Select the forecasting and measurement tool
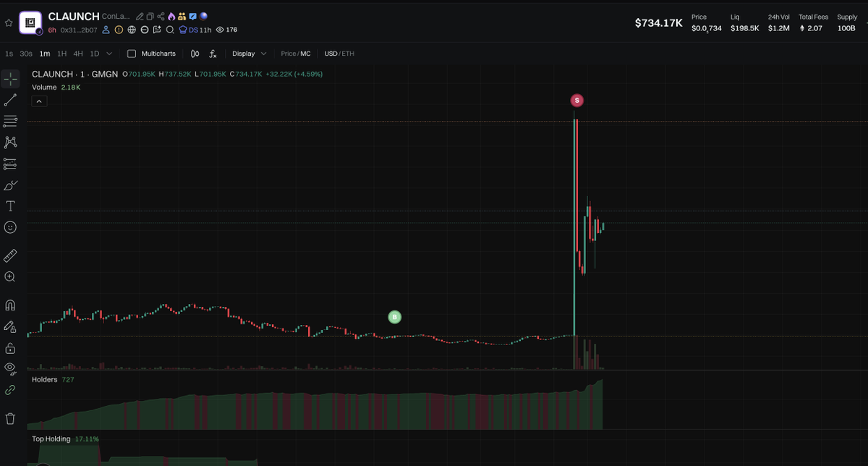The width and height of the screenshot is (868, 466). click(10, 164)
